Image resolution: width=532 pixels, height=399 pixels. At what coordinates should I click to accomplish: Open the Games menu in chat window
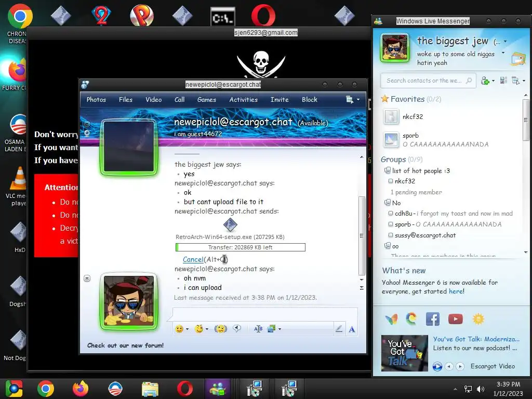pyautogui.click(x=207, y=100)
